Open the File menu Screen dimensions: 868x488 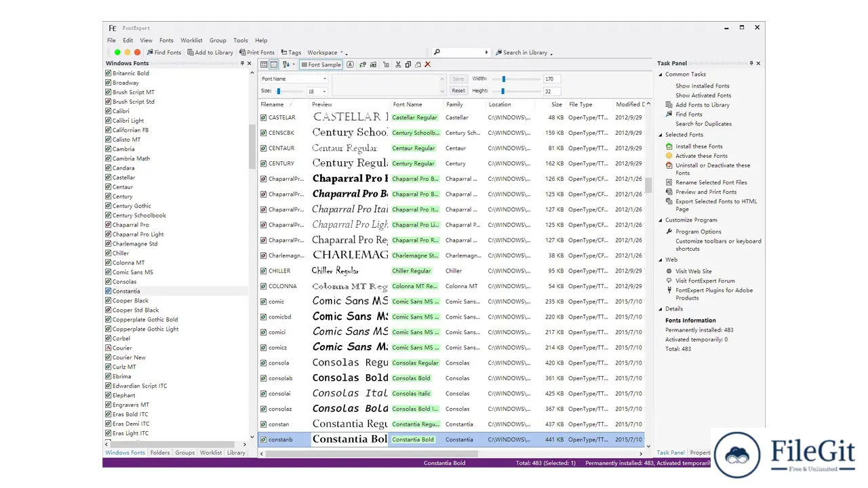[111, 41]
